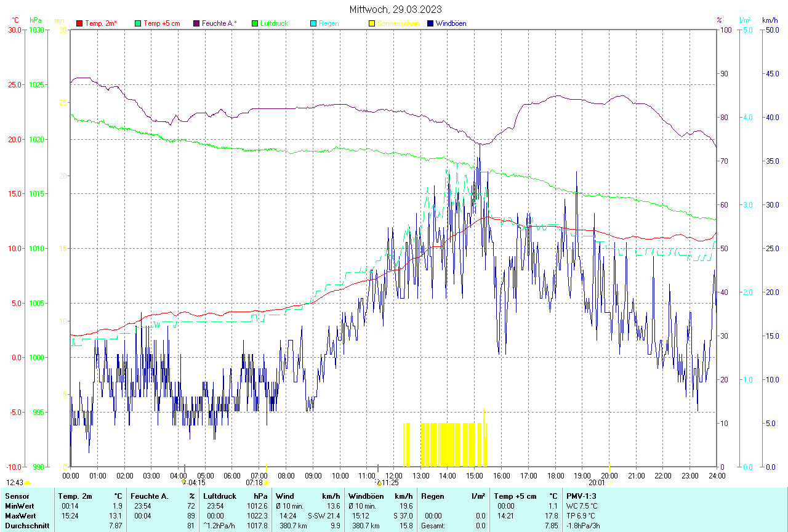Click the '12:00' tick on the time axis

pyautogui.click(x=394, y=475)
